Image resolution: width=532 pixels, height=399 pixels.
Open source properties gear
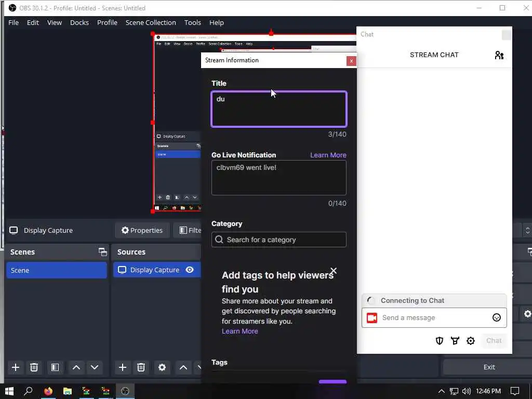(x=162, y=367)
